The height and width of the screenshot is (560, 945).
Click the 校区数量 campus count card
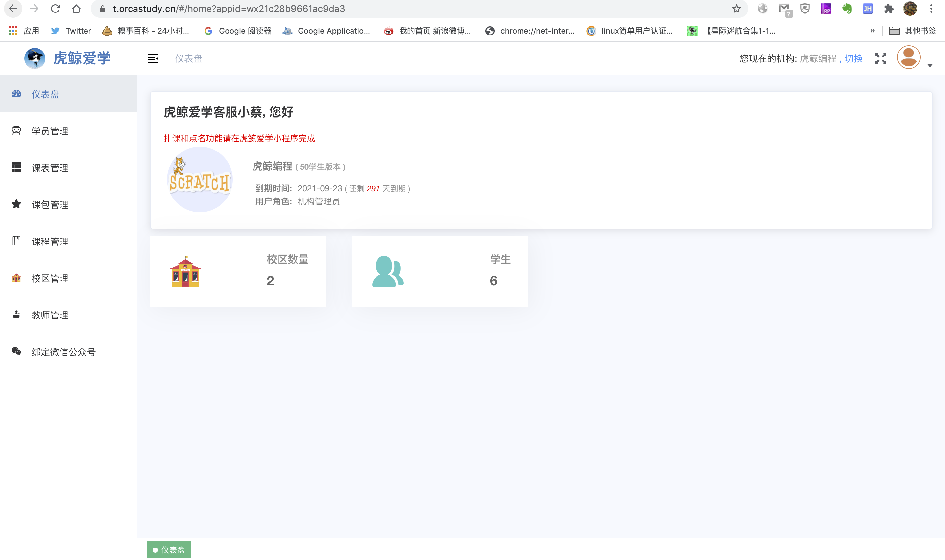click(x=238, y=271)
